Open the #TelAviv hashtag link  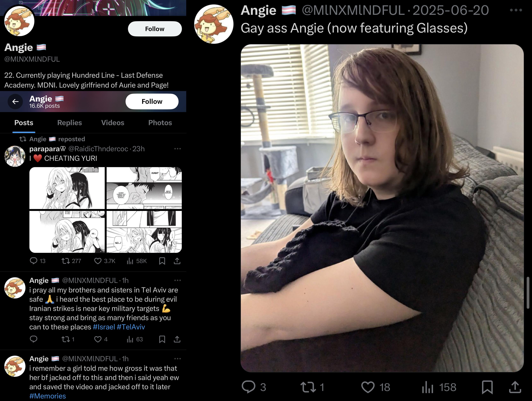131,327
